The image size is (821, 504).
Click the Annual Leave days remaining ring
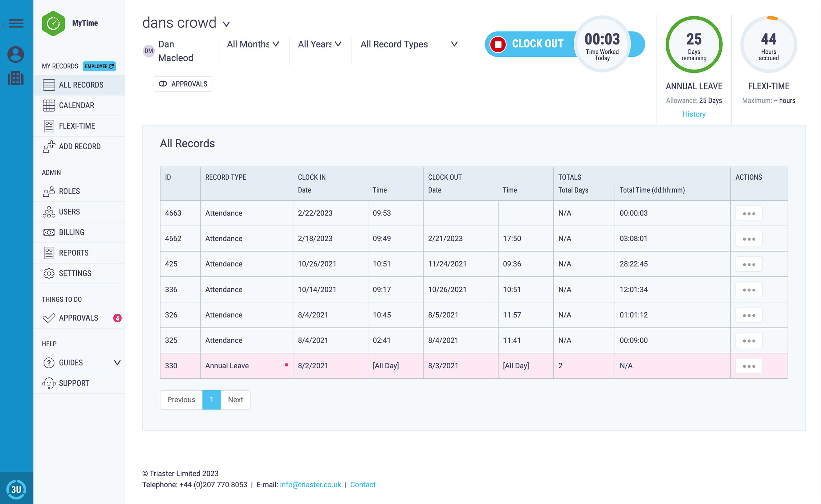pyautogui.click(x=694, y=44)
